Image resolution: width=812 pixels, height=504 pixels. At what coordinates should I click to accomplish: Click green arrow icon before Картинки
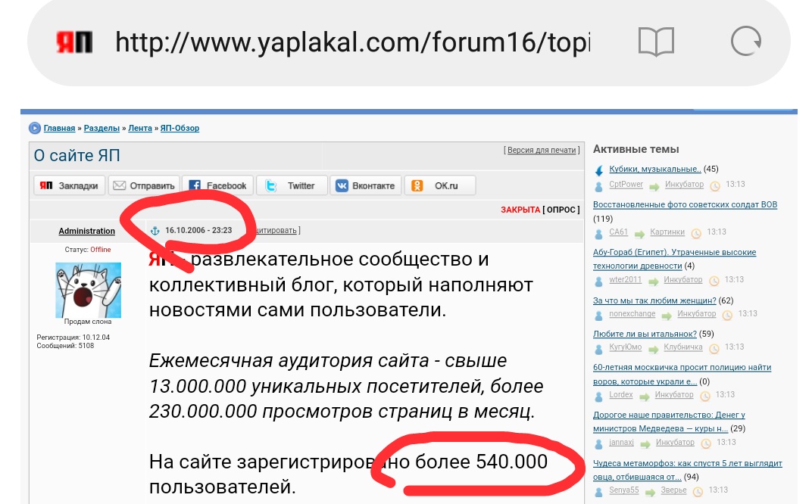click(x=639, y=235)
